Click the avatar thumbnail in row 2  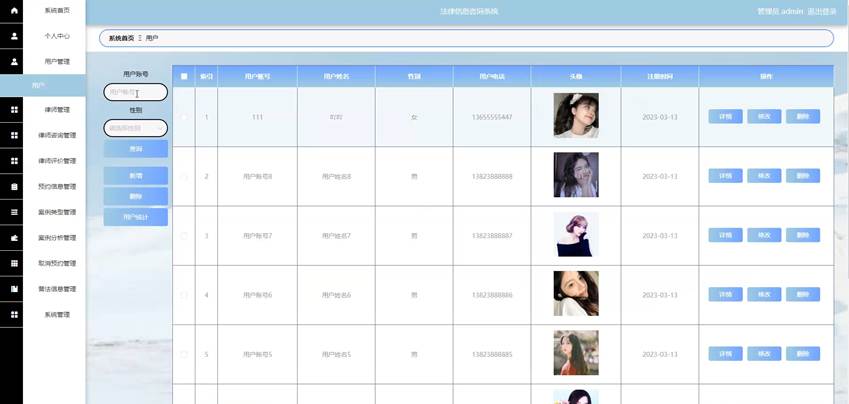[x=576, y=174]
